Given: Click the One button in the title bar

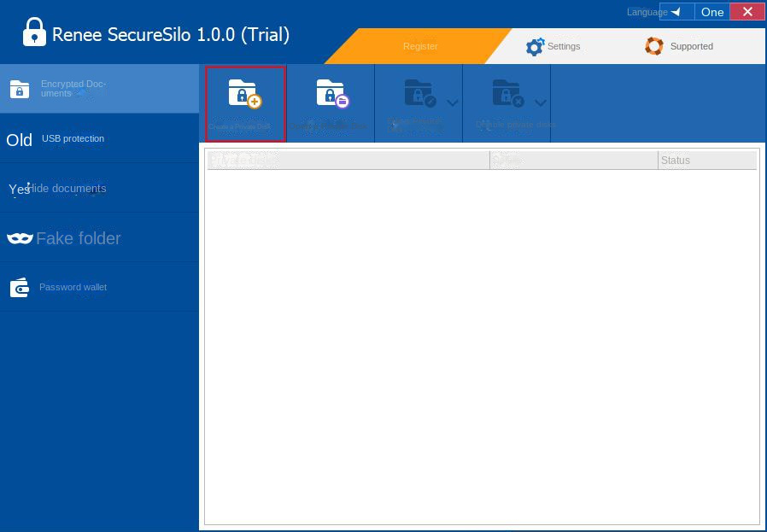Looking at the screenshot, I should click(711, 11).
